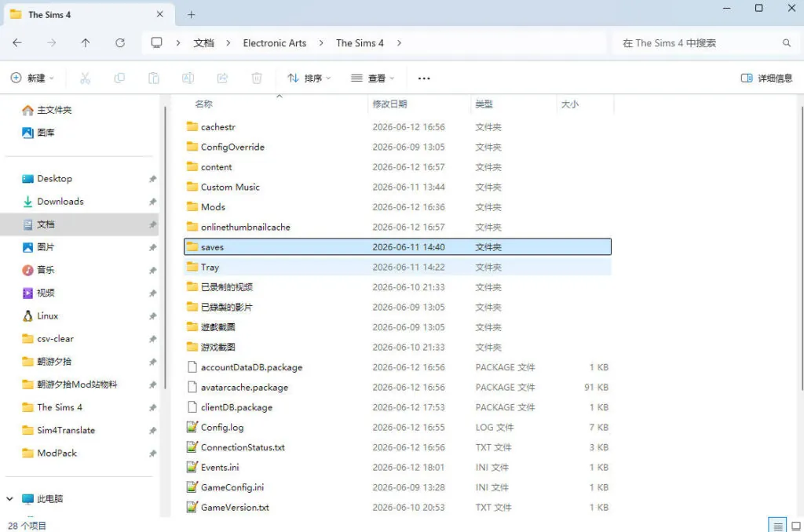Go back to the previous folder
Viewport: 804px width, 532px height.
17,43
